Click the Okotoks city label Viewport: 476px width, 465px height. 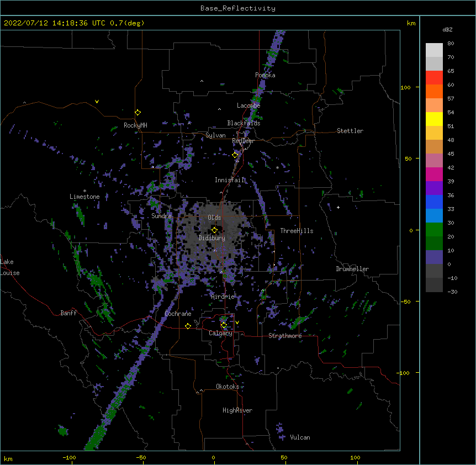pos(228,387)
